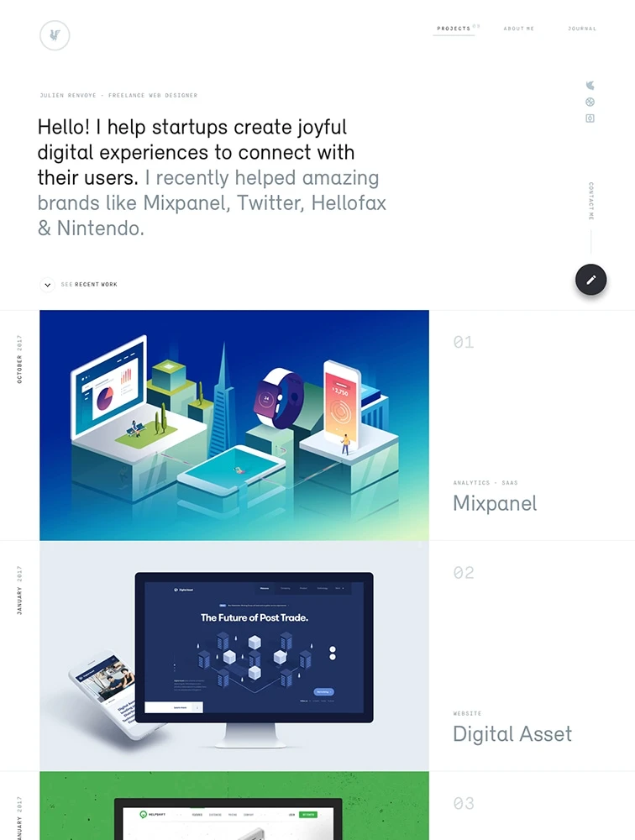Select project number 02 label

tap(464, 573)
